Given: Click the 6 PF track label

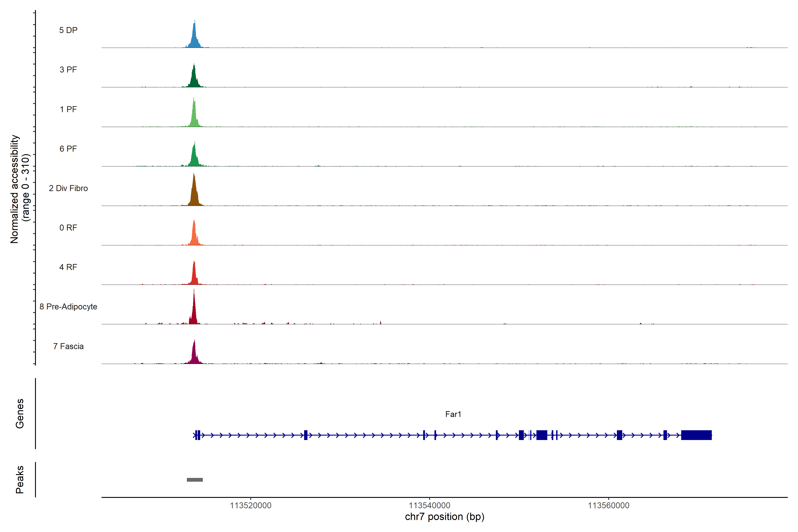Looking at the screenshot, I should point(68,149).
